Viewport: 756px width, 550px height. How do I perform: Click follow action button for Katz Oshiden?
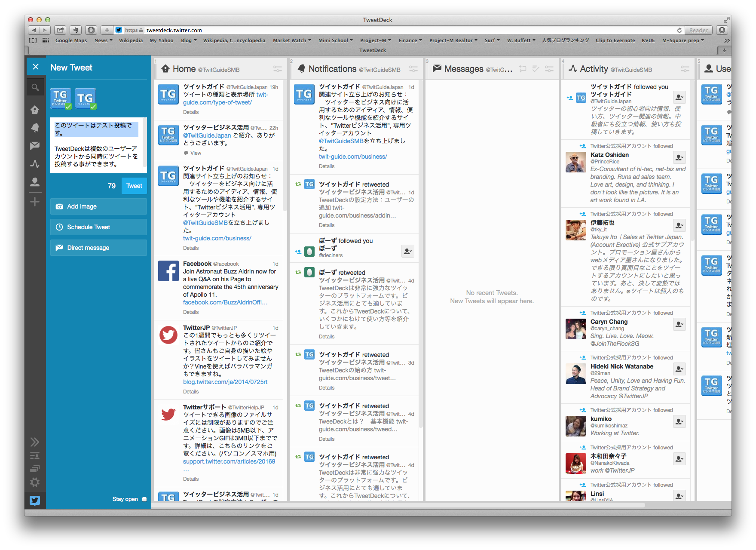click(679, 157)
